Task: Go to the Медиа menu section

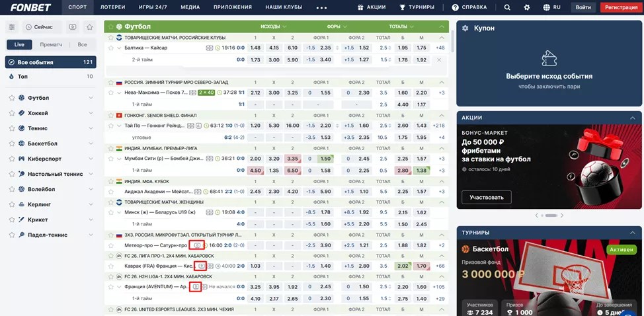Action: (190, 7)
